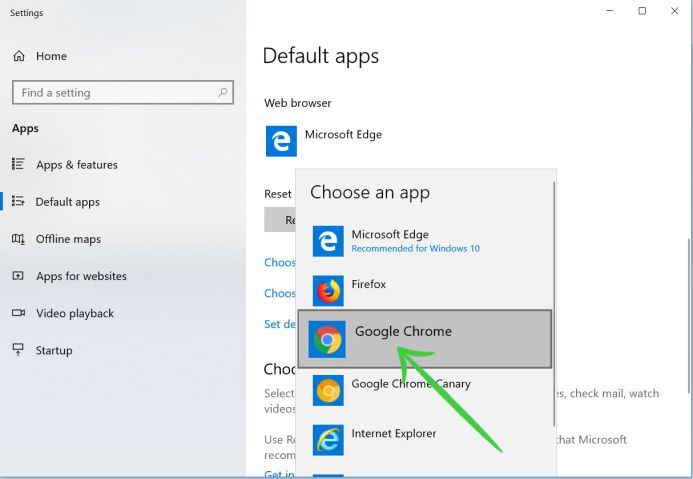Select Default apps in sidebar
Viewport: 693px width, 479px height.
(67, 202)
